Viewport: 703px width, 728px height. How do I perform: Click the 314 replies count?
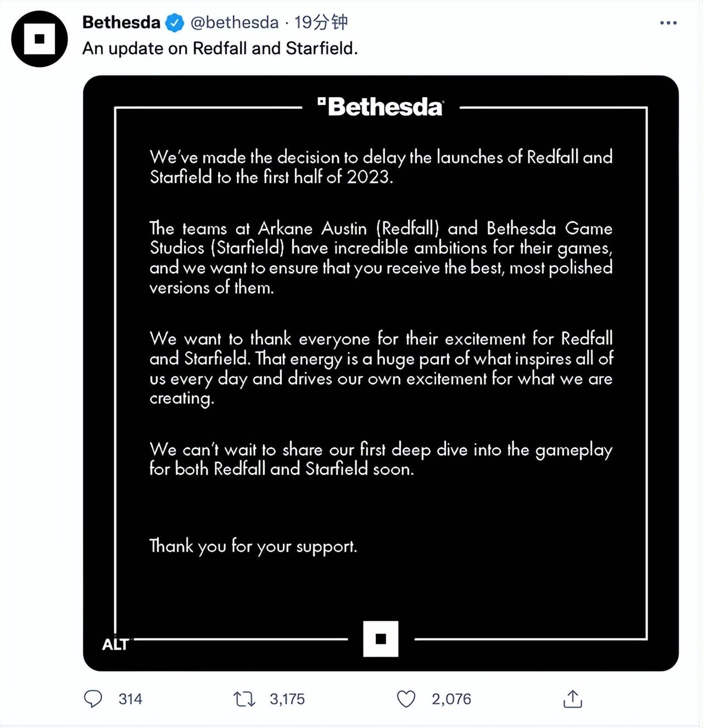[x=130, y=699]
